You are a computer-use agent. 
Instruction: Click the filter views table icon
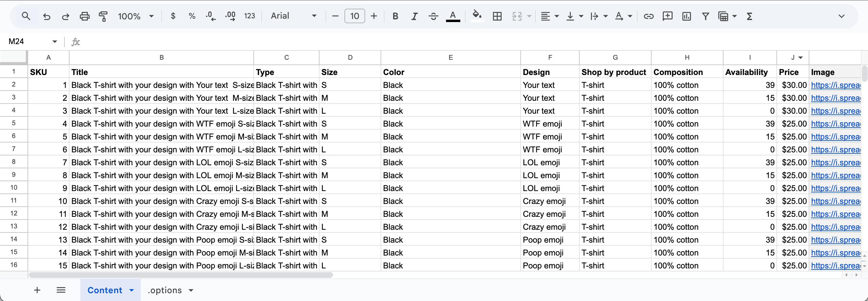(x=723, y=16)
